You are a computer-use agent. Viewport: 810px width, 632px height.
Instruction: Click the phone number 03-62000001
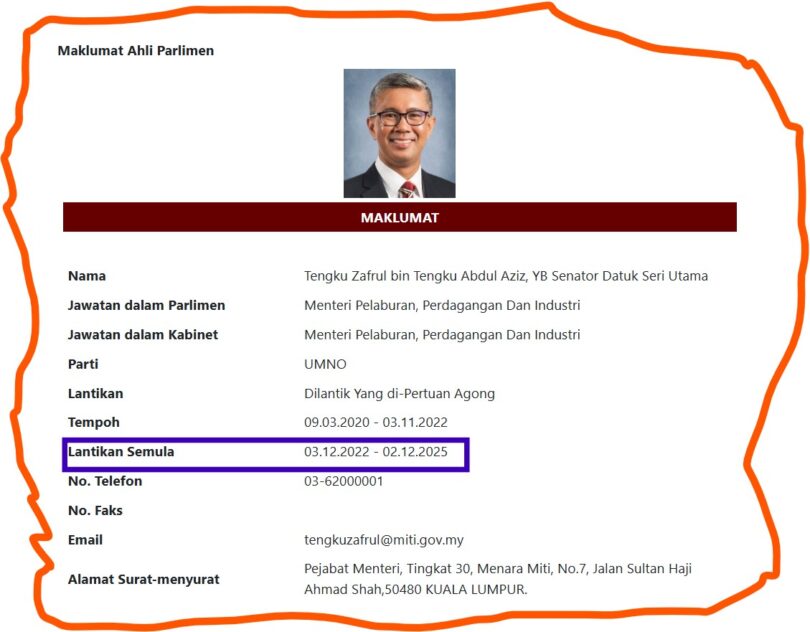pos(343,481)
